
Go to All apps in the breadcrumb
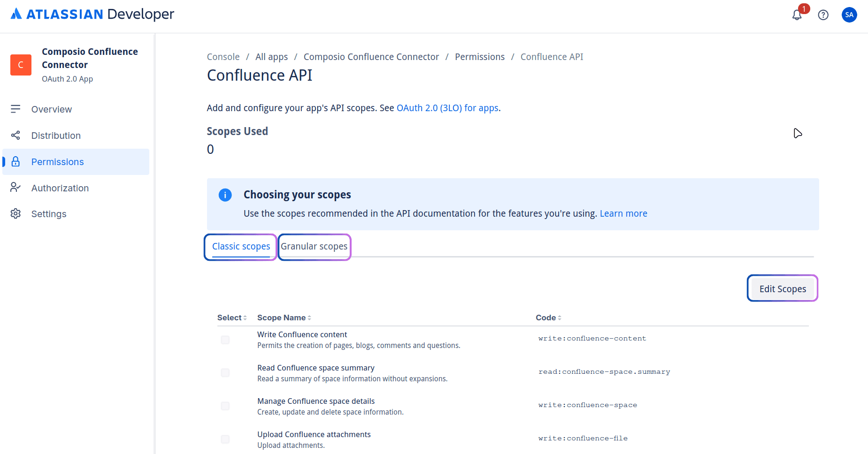point(271,57)
